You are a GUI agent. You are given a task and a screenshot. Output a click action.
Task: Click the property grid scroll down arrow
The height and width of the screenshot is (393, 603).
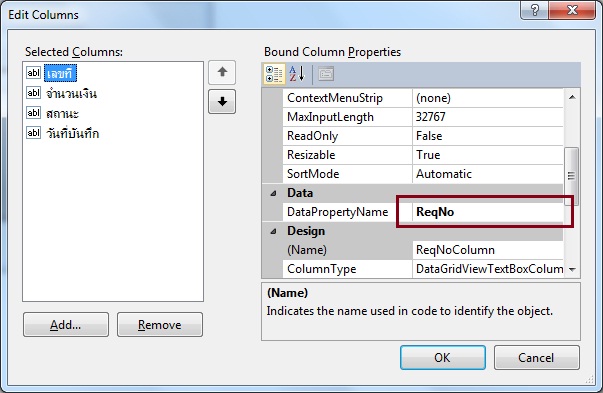click(x=572, y=269)
